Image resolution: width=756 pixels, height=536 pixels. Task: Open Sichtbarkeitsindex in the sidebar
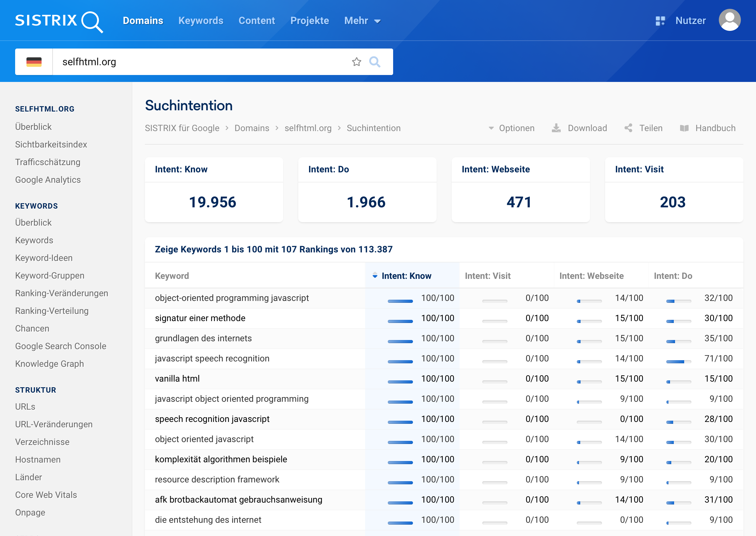pos(51,145)
